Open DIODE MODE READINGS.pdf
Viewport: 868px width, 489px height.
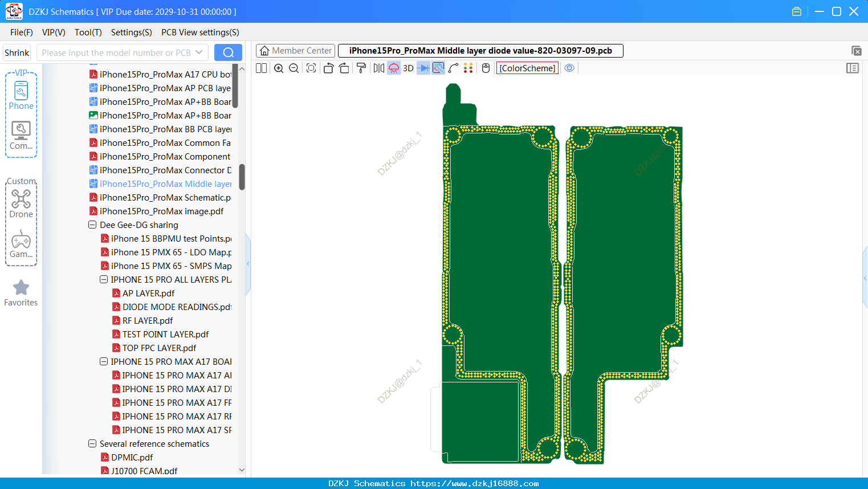[x=172, y=307]
